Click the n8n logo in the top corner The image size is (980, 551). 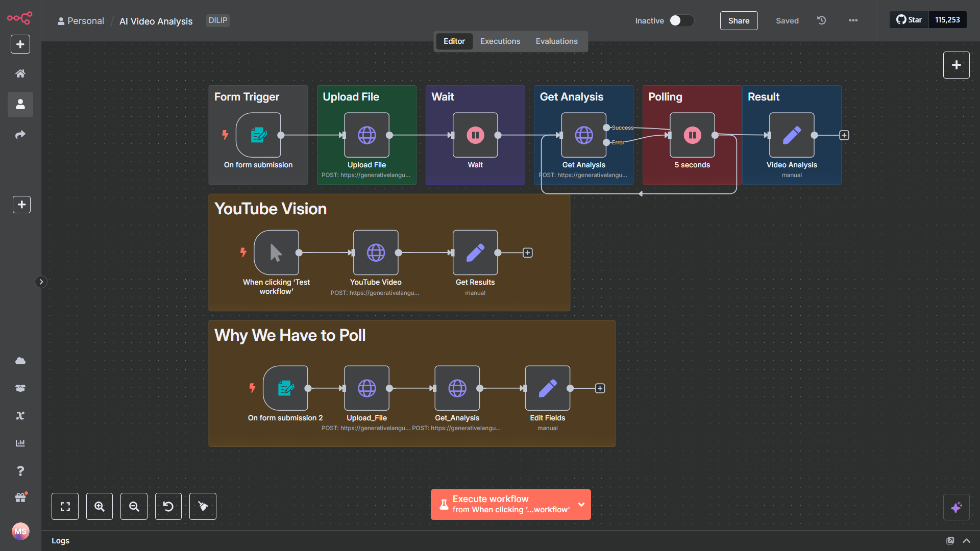[x=19, y=18]
